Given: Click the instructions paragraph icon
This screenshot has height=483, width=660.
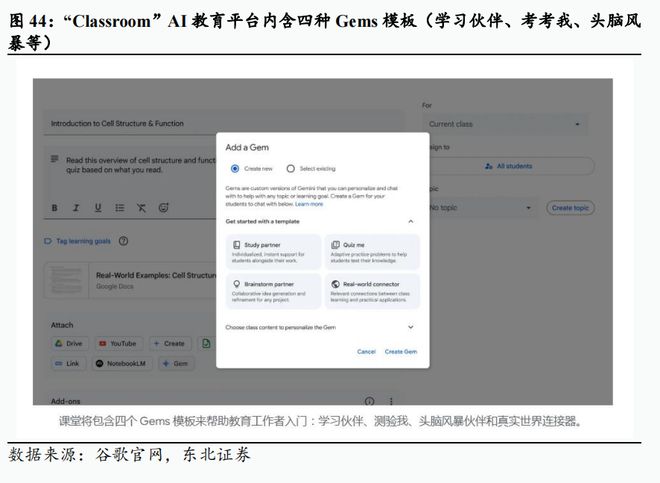Looking at the screenshot, I should tap(55, 159).
